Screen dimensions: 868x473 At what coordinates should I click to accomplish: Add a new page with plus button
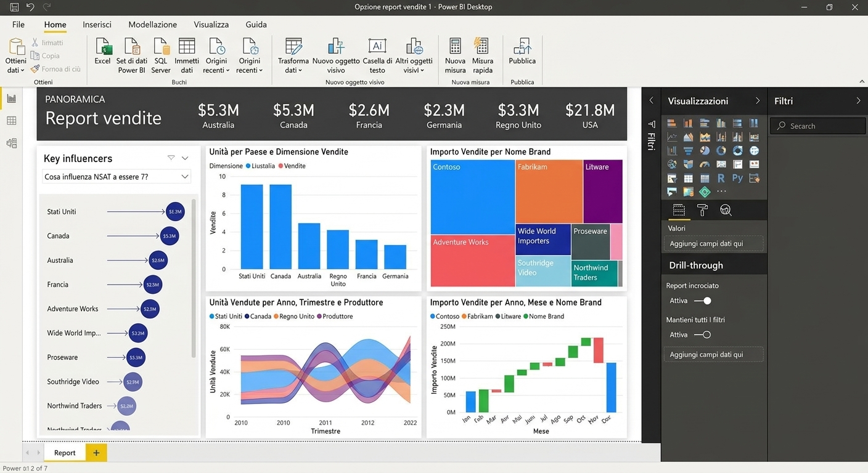96,453
